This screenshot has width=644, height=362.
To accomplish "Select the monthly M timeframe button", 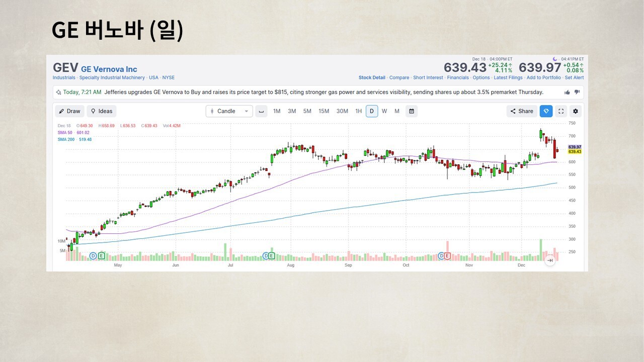I will click(397, 111).
